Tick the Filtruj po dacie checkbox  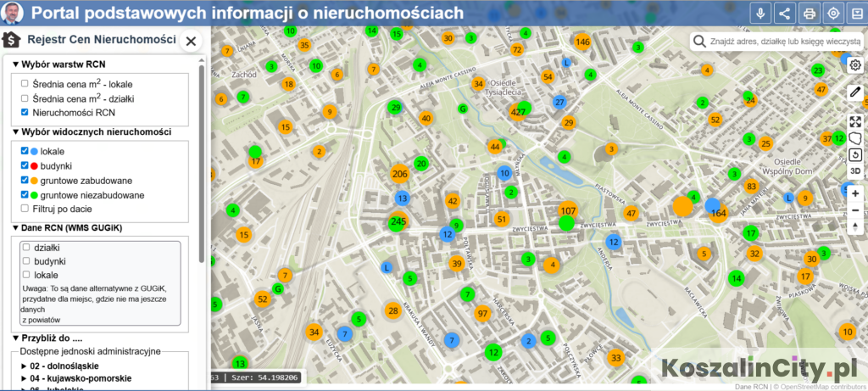25,209
